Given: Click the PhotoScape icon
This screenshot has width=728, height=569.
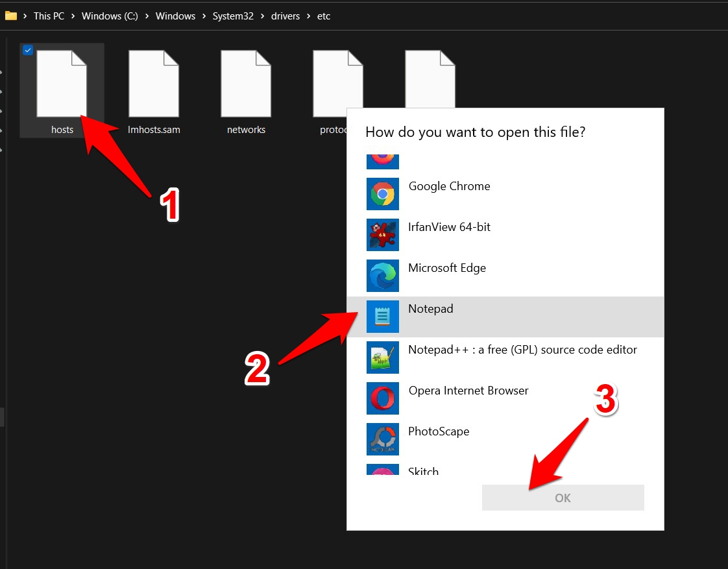Looking at the screenshot, I should [x=382, y=439].
